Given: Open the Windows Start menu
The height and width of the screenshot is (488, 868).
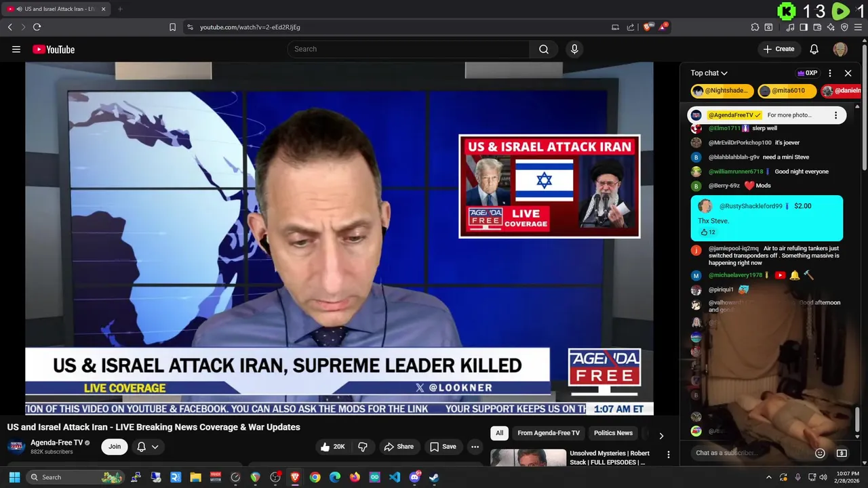Looking at the screenshot, I should 14,477.
